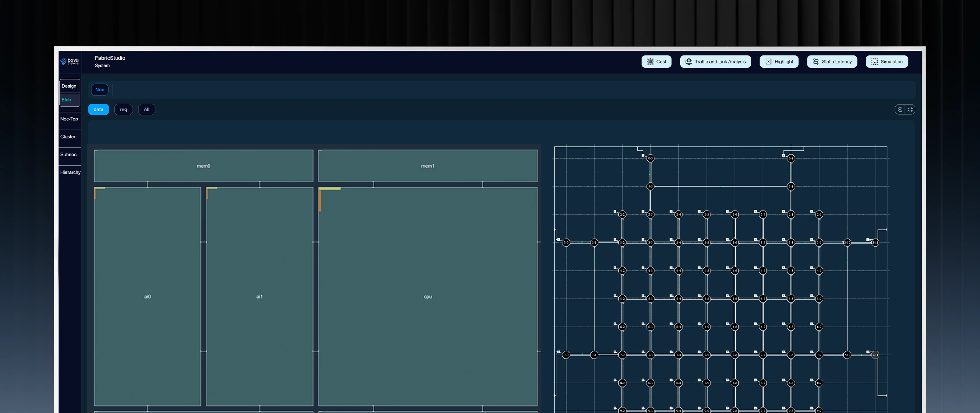
Task: Launch the Simulation tool
Action: 887,62
